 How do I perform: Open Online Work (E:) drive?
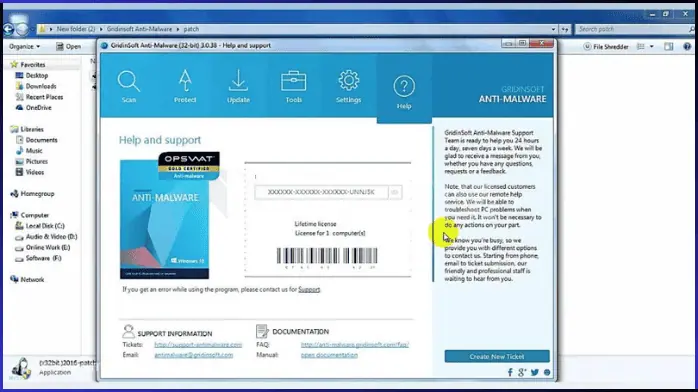(x=48, y=247)
